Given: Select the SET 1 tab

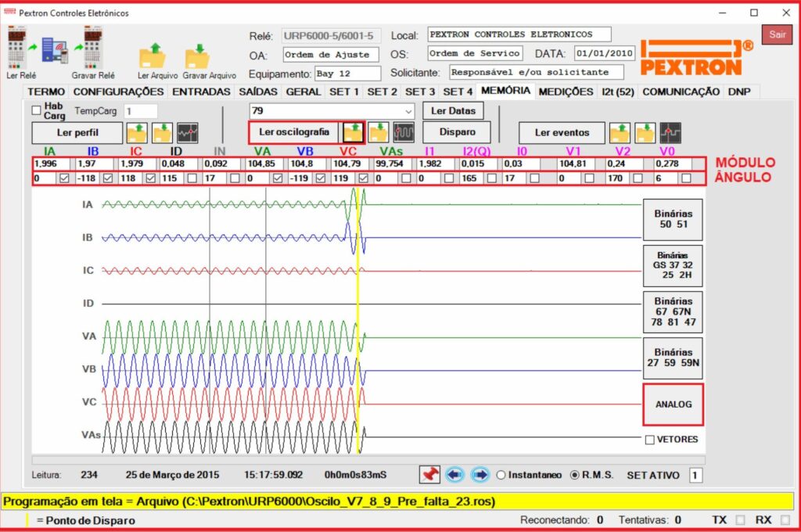Looking at the screenshot, I should (344, 92).
